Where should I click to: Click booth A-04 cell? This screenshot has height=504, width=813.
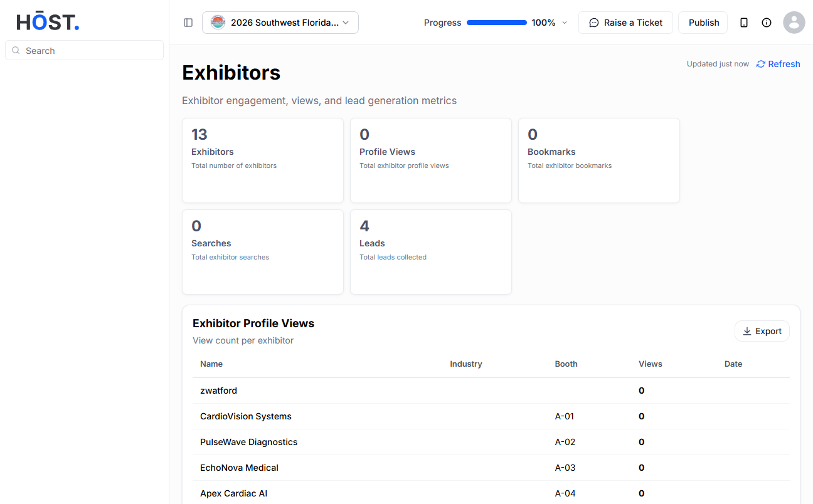pos(565,493)
